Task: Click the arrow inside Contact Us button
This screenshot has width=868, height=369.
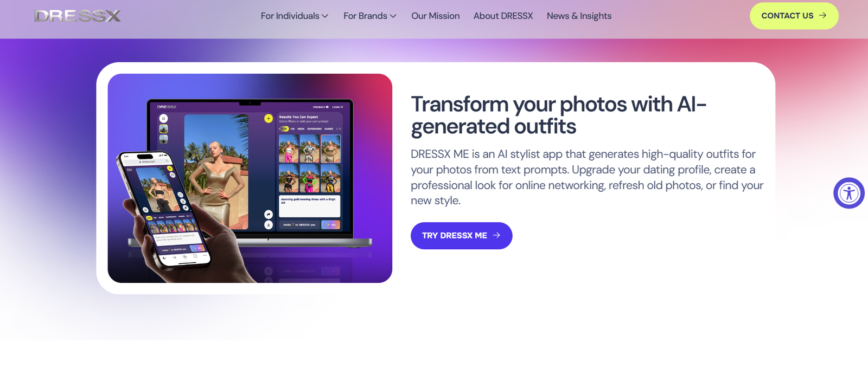Action: (822, 15)
